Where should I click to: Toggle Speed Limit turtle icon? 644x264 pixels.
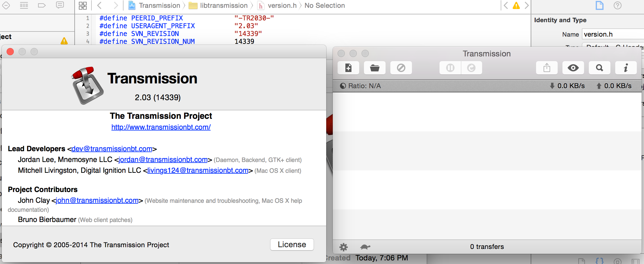pos(365,247)
